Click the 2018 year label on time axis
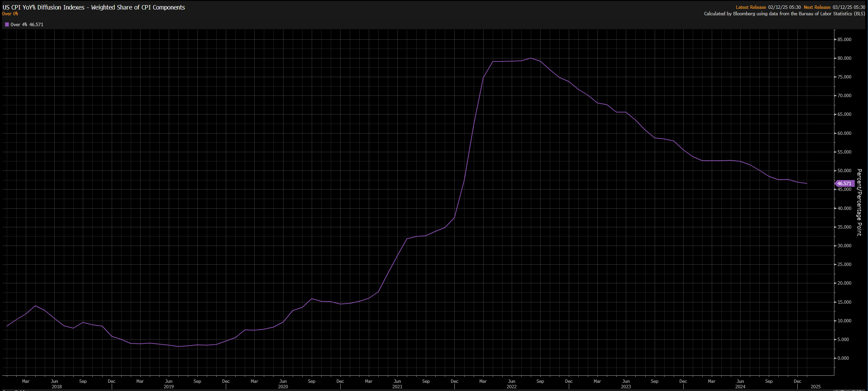 point(57,387)
